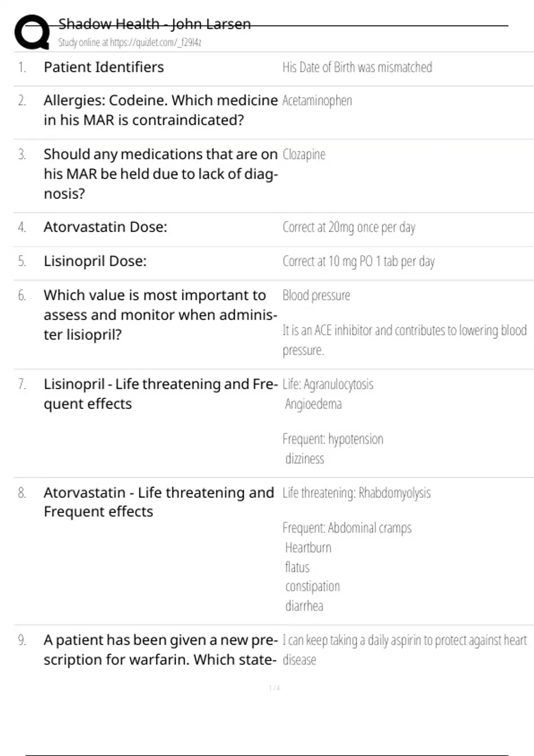
Task: Select the Atorvastatin Dose term
Action: (105, 227)
